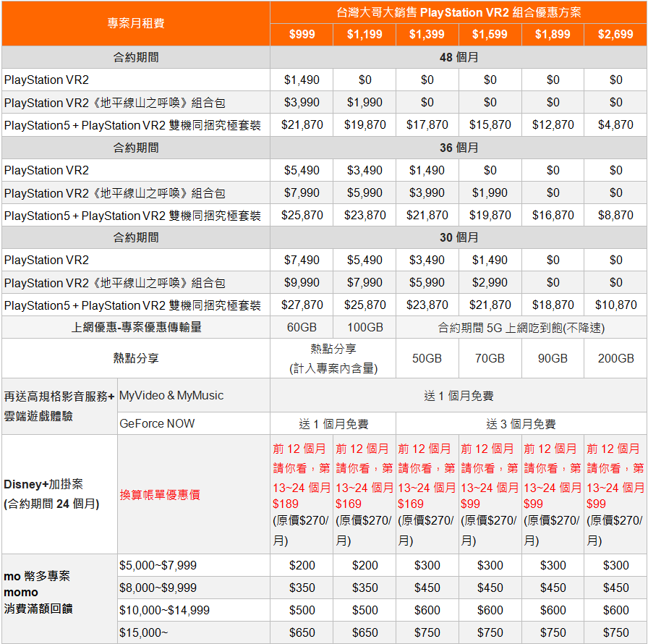The image size is (648, 644).
Task: Click $750 rebate under the $2,699 plan
Action: tap(615, 632)
